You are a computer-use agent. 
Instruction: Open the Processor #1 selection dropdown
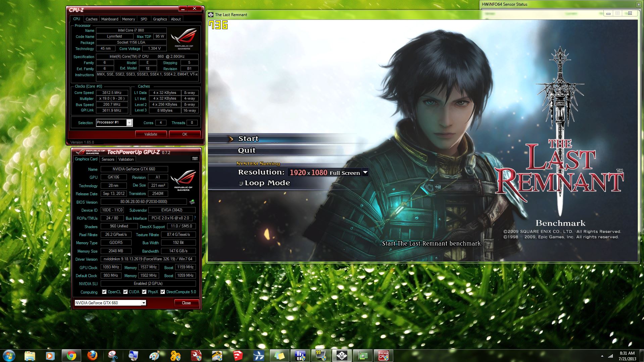click(x=129, y=123)
